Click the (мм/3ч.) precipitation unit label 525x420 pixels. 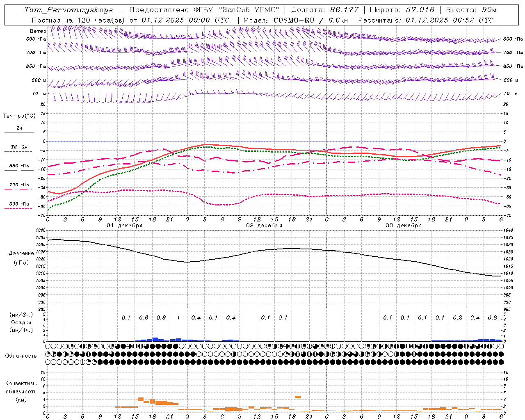pos(21,315)
